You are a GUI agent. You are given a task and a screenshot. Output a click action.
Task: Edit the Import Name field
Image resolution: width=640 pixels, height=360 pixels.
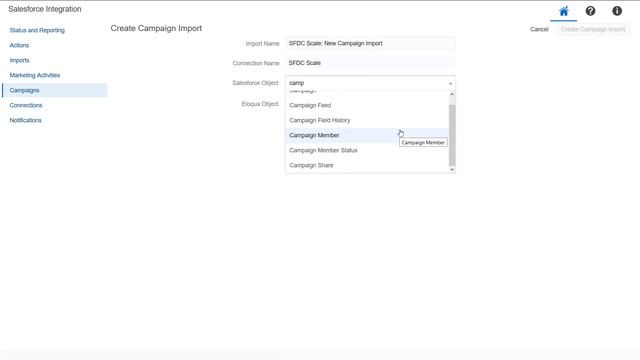[x=371, y=43]
